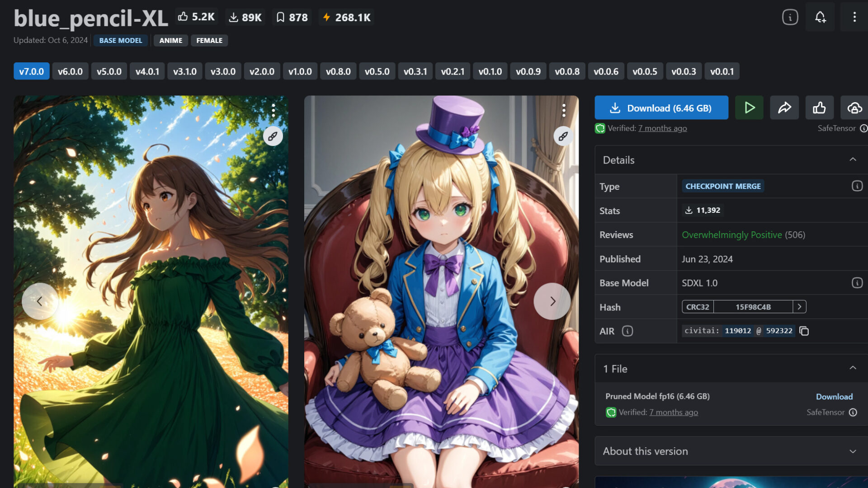The width and height of the screenshot is (868, 488).
Task: Click the thumbs-up like button beside share
Action: pos(819,108)
